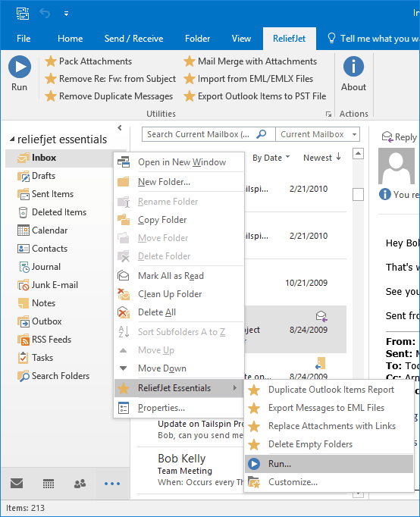Switch to the Folder tab
Screen dimensions: 420x517
197,39
